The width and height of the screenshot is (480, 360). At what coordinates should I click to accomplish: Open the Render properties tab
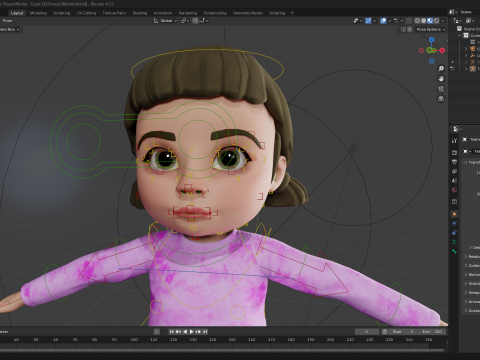point(454,153)
